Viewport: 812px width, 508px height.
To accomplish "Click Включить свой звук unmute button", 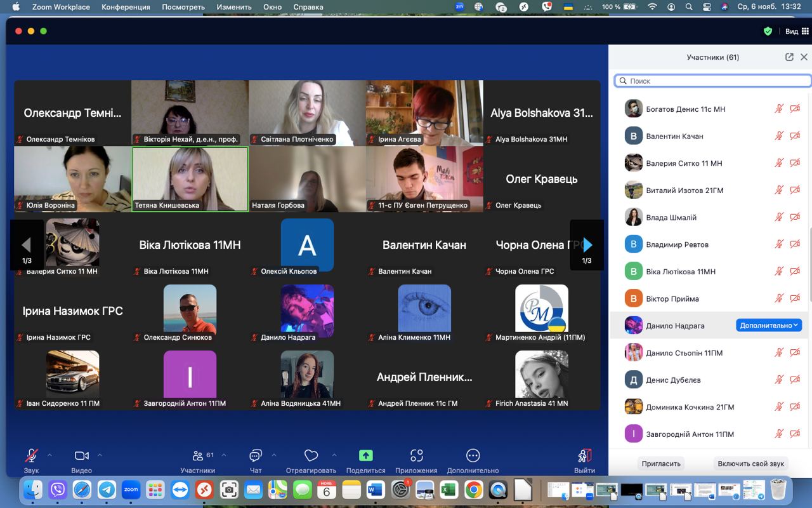I will (751, 464).
